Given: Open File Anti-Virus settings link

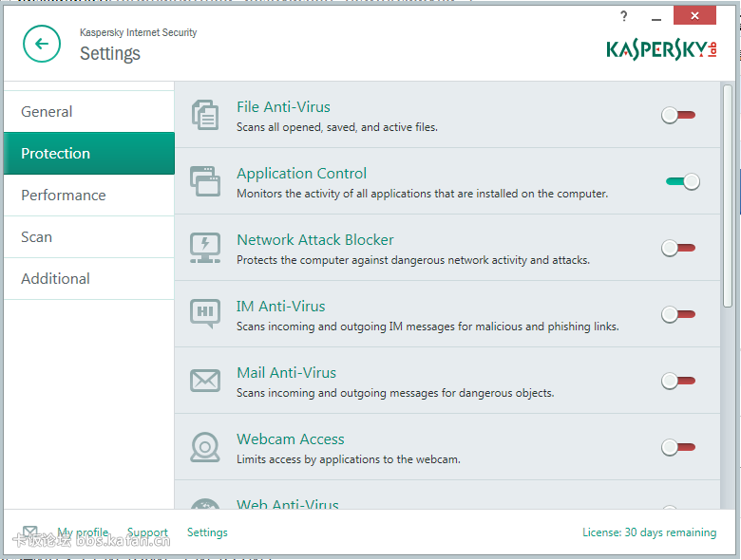Looking at the screenshot, I should [x=283, y=106].
